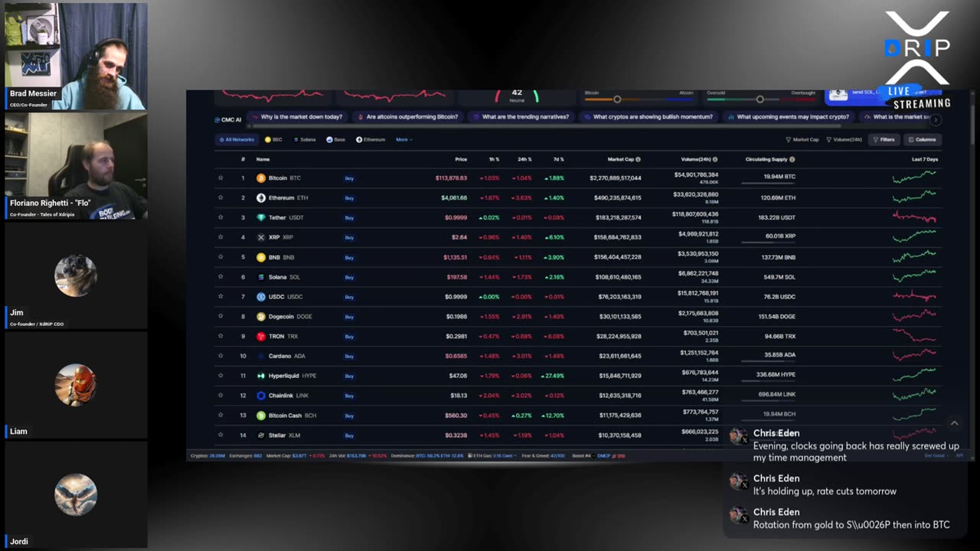The width and height of the screenshot is (980, 551).
Task: Open the Columns selector
Action: pos(922,139)
